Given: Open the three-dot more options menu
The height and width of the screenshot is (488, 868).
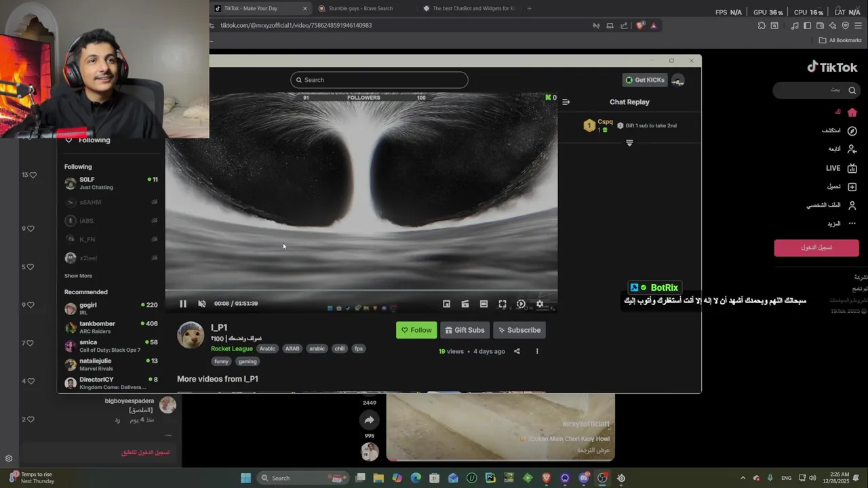Looking at the screenshot, I should pos(537,351).
